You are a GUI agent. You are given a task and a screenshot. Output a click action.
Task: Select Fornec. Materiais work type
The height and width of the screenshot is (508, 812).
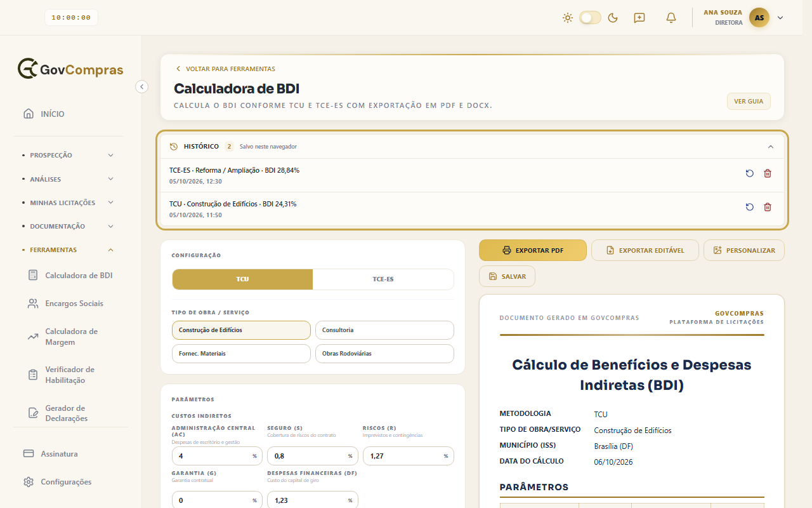(x=241, y=354)
